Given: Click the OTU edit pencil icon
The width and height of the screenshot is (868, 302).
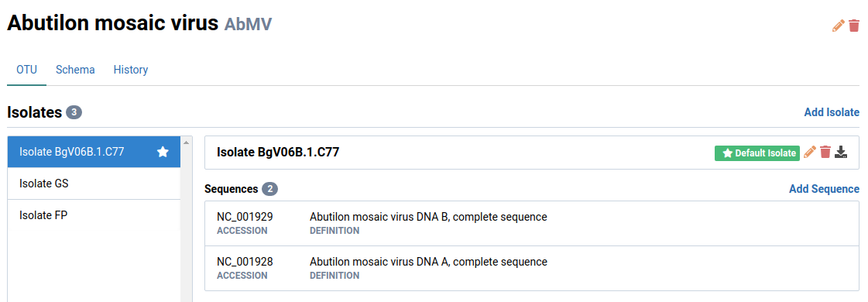Looking at the screenshot, I should (x=838, y=26).
